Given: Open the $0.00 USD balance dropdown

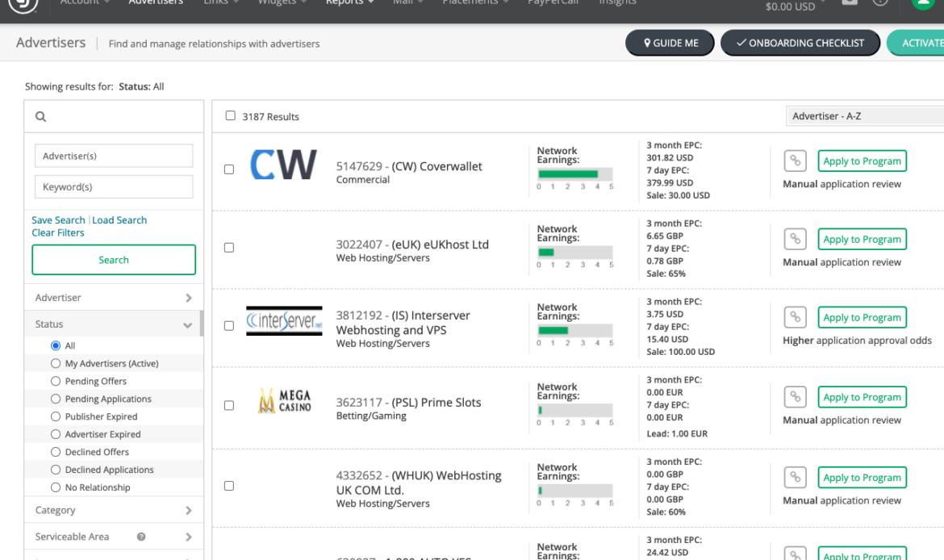Looking at the screenshot, I should pos(795,6).
